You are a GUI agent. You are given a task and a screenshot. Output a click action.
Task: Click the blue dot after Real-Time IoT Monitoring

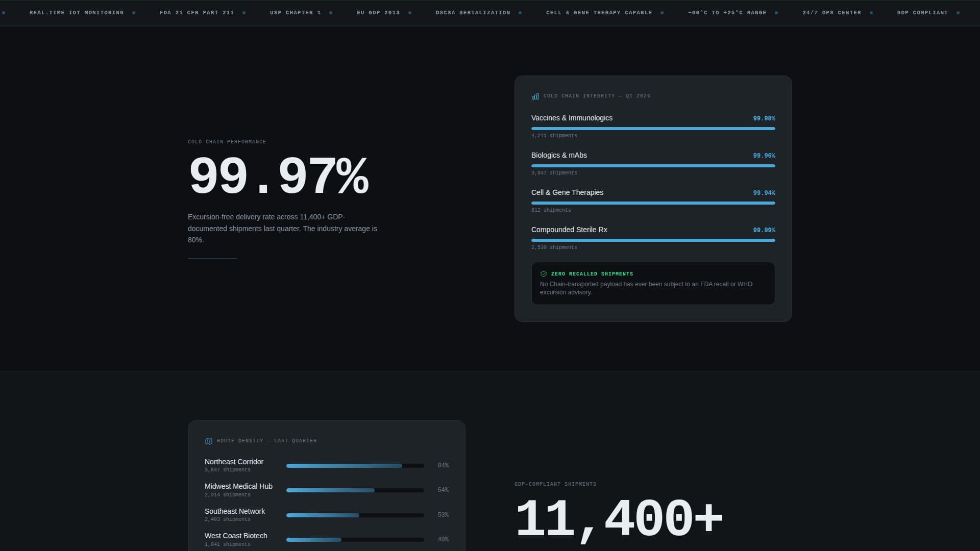point(134,12)
